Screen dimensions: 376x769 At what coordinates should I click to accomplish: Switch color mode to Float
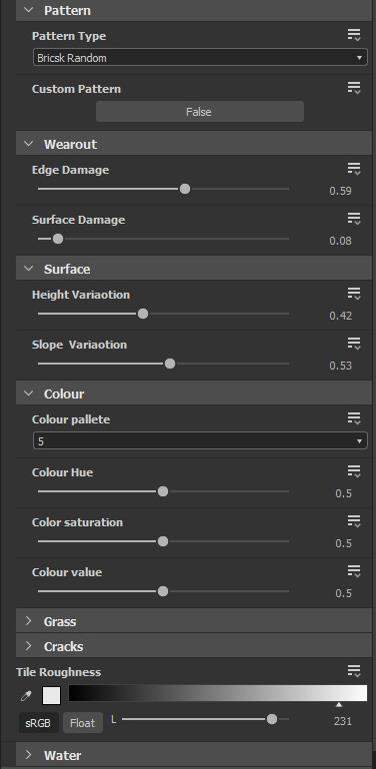[x=82, y=722]
